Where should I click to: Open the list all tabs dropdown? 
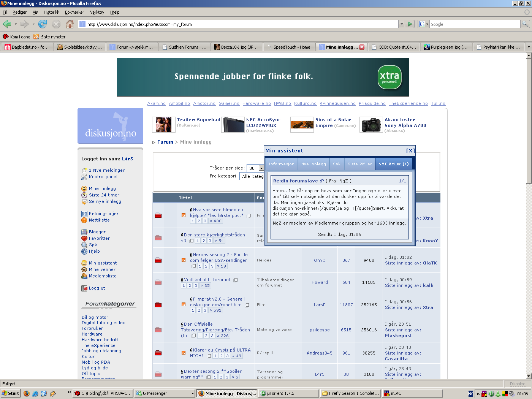528,47
